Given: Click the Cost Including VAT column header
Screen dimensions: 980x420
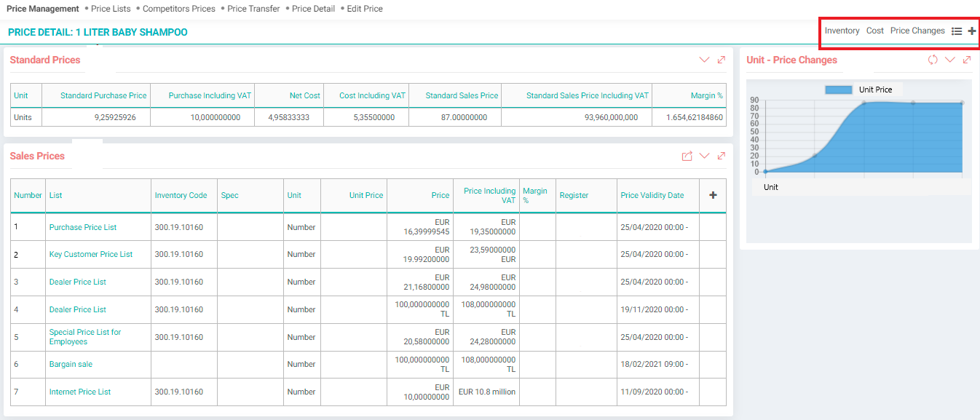Looking at the screenshot, I should [x=372, y=95].
